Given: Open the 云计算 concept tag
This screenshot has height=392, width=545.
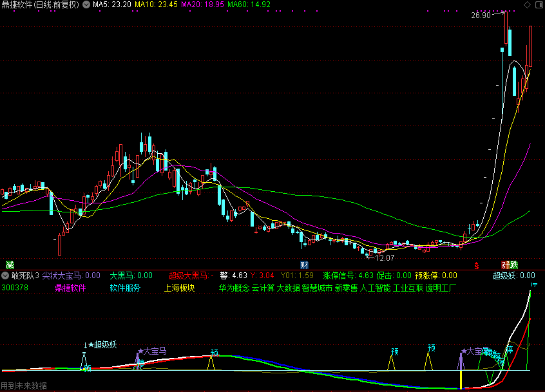Looking at the screenshot, I should (x=263, y=288).
